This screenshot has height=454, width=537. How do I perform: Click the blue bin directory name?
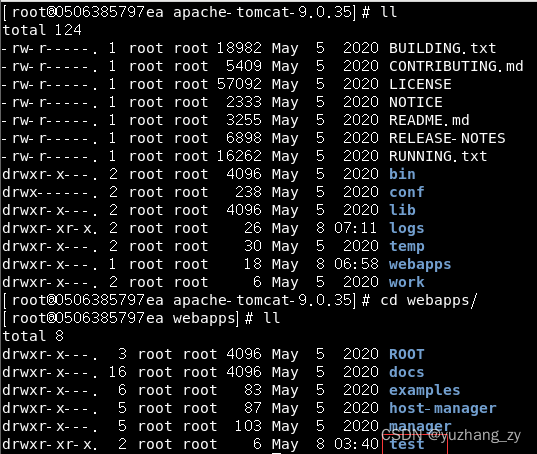pyautogui.click(x=402, y=174)
